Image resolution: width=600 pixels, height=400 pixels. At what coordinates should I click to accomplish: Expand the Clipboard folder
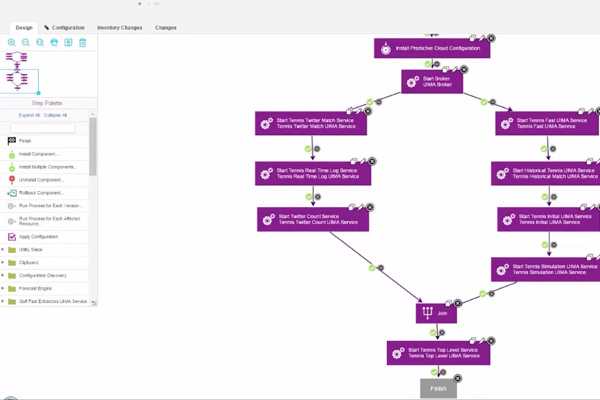[3, 263]
